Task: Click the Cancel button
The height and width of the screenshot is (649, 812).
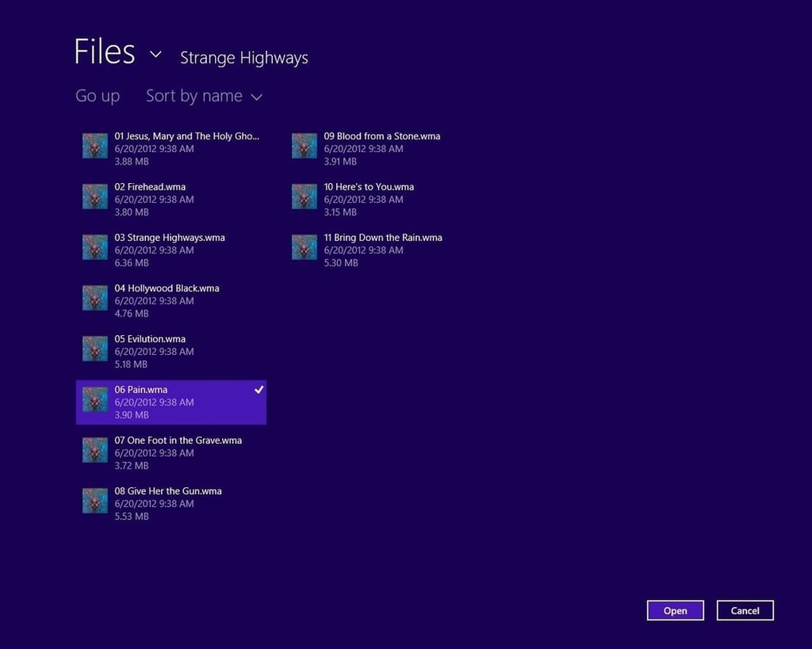Action: click(745, 611)
